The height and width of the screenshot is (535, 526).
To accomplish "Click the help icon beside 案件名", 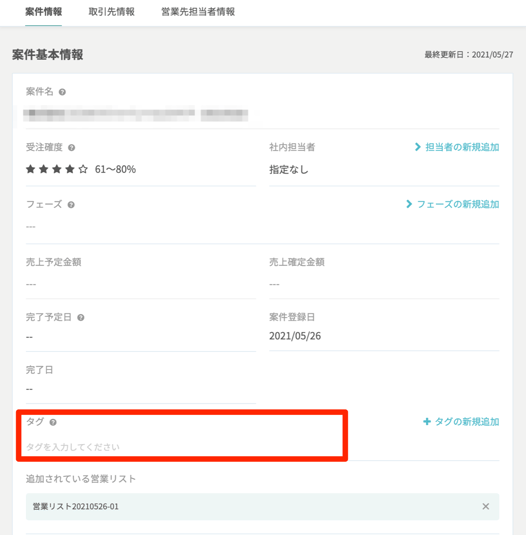I will (62, 92).
